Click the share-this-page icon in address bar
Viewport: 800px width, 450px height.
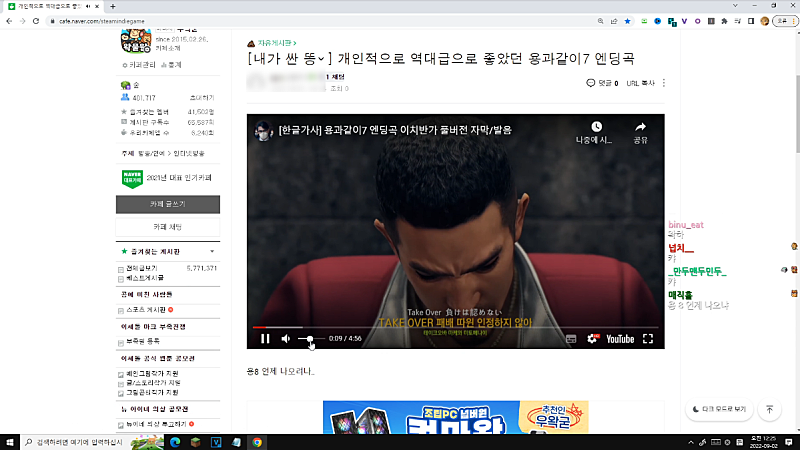point(614,21)
